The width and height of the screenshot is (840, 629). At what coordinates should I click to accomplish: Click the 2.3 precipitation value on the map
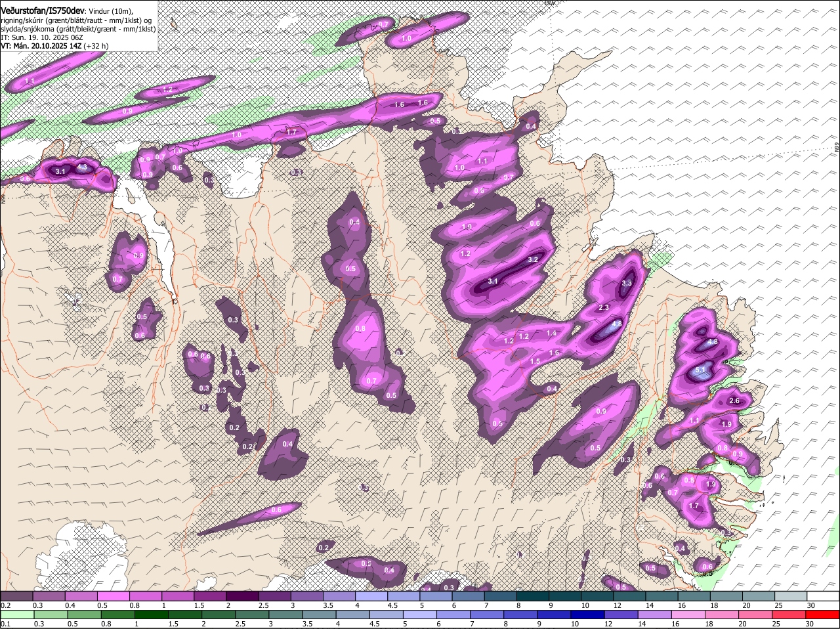604,308
